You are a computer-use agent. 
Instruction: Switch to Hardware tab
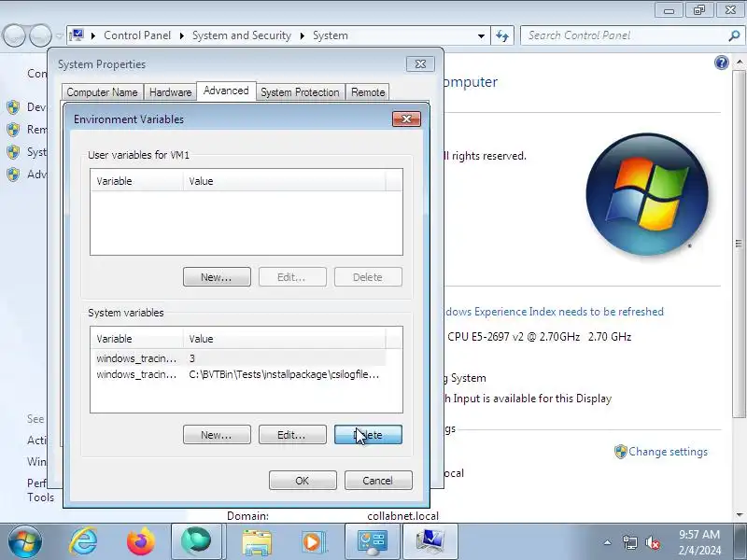coord(170,92)
